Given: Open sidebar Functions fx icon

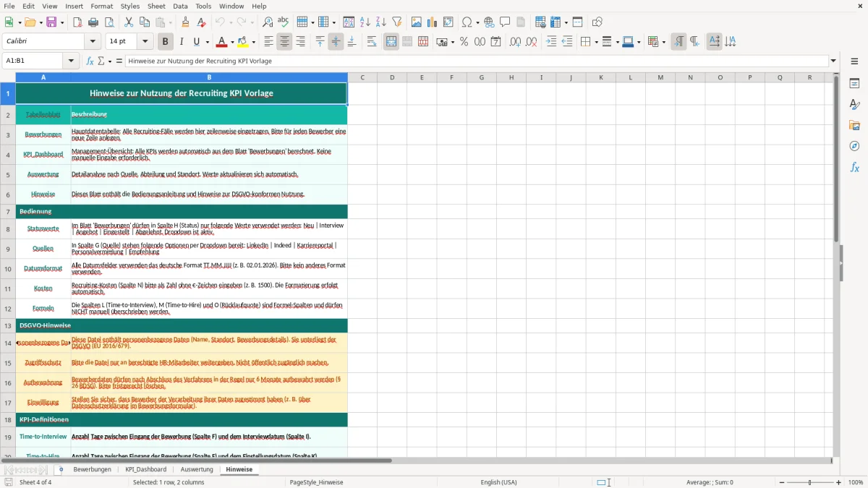Looking at the screenshot, I should (854, 167).
